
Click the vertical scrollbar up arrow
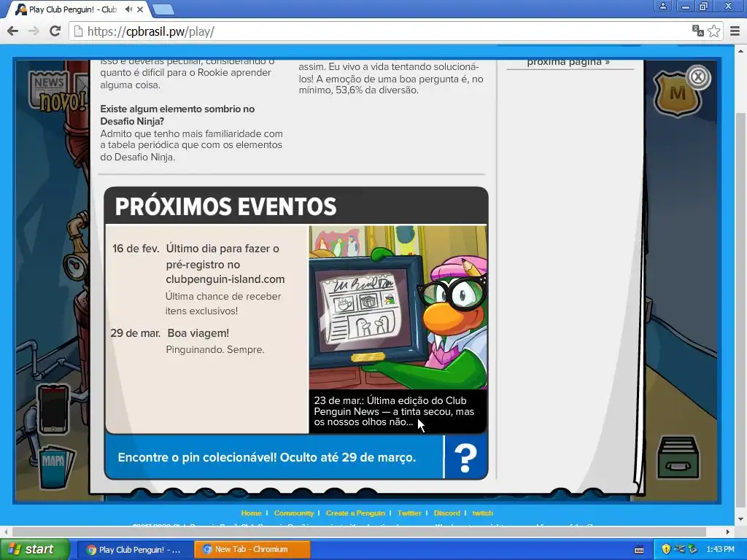click(x=741, y=50)
